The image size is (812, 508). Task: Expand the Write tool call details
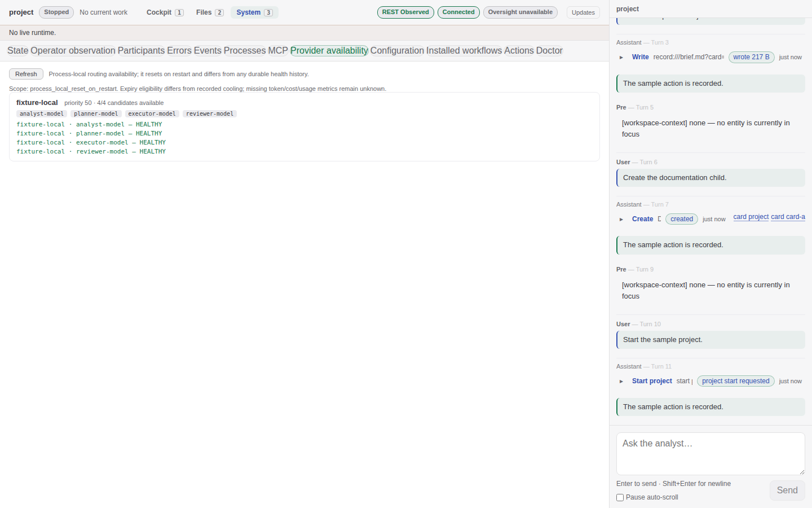click(x=621, y=58)
